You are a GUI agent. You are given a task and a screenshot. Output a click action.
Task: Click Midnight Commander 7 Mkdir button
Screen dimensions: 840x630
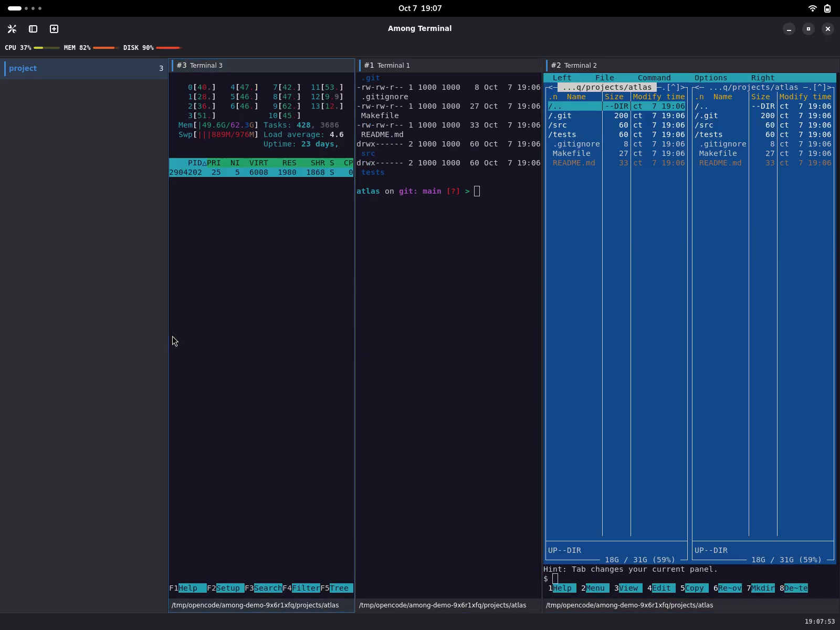[760, 588]
